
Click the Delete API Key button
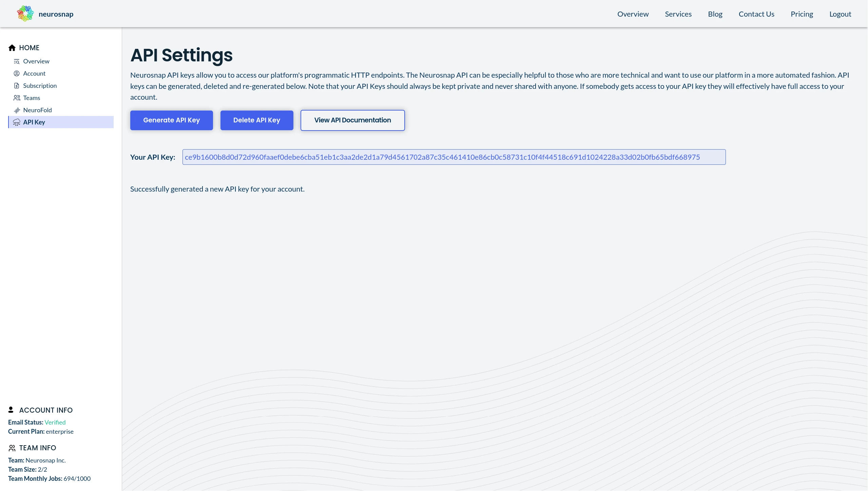coord(257,120)
